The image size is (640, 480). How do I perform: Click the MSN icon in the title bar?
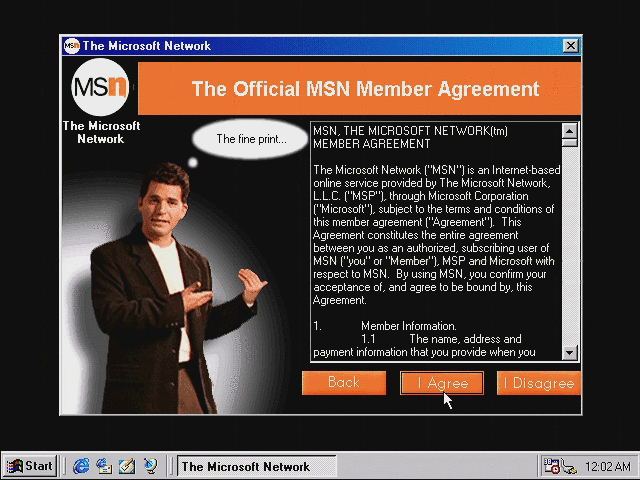pyautogui.click(x=72, y=46)
